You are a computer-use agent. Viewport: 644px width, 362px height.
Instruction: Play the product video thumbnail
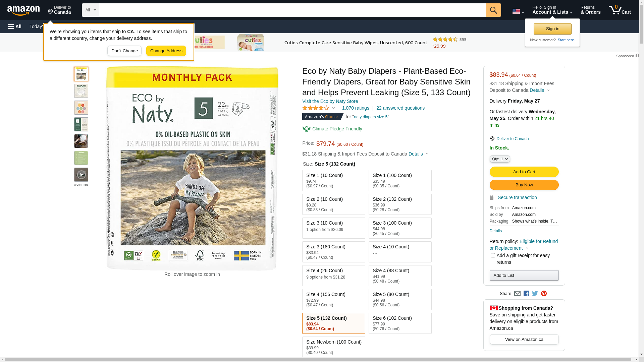[81, 175]
